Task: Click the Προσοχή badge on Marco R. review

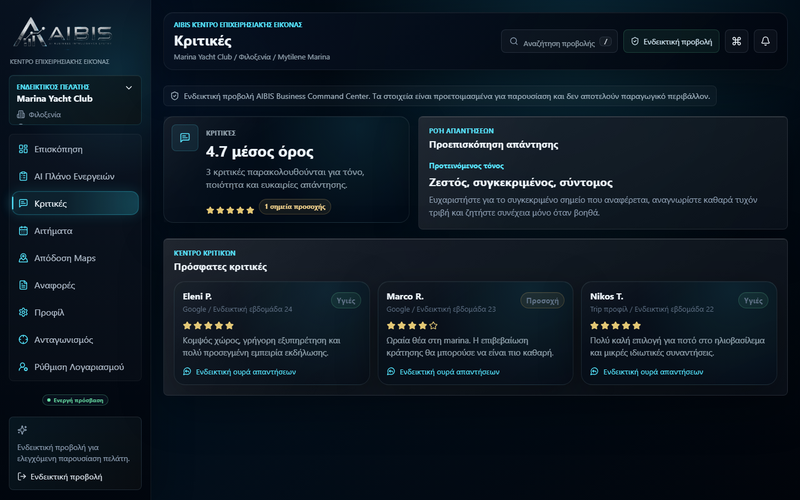Action: point(542,301)
